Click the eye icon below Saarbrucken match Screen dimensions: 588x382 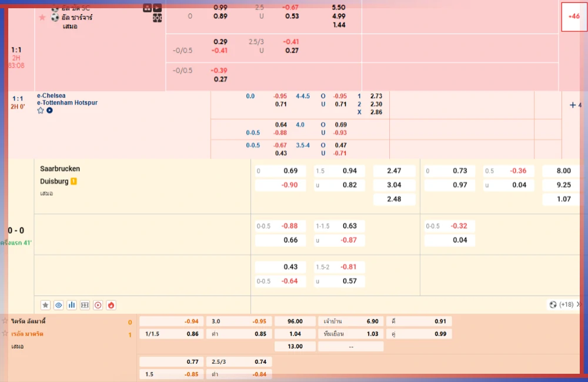[x=58, y=305]
